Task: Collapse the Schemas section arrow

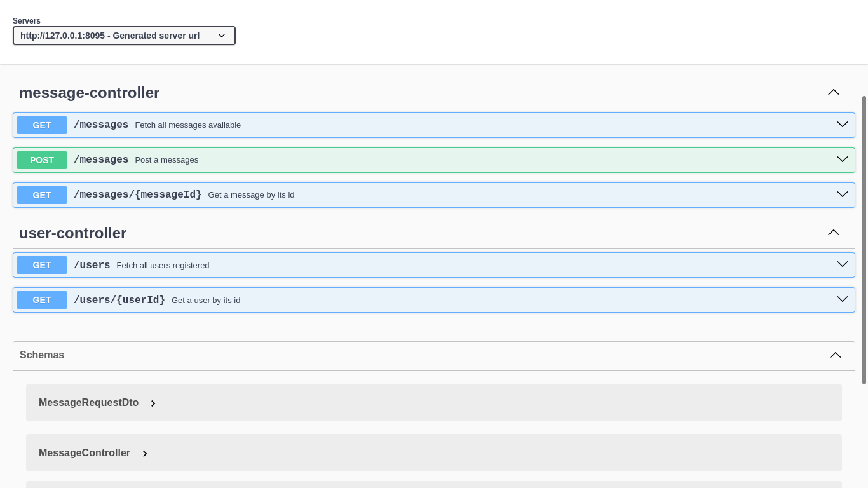Action: (836, 355)
